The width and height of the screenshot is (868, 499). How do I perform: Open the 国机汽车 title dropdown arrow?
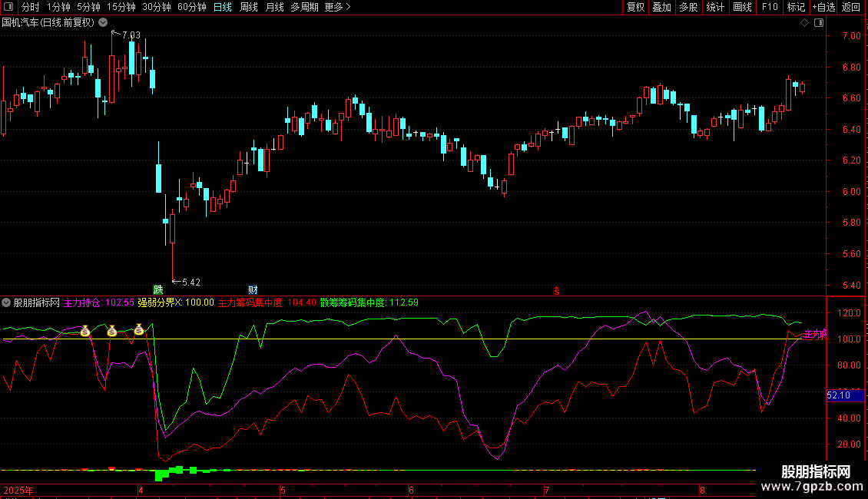click(x=103, y=23)
